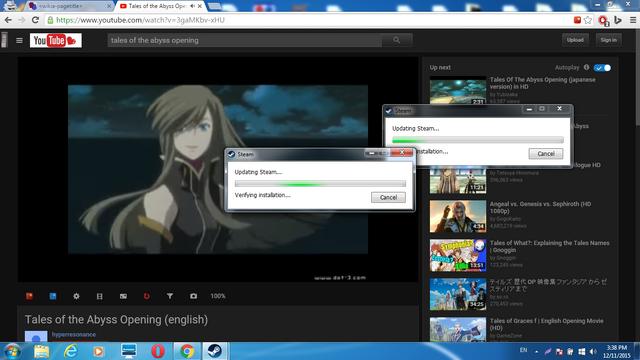This screenshot has height=360, width=640.
Task: Open the Symphonia Tales of What thumbnail
Action: click(x=458, y=255)
